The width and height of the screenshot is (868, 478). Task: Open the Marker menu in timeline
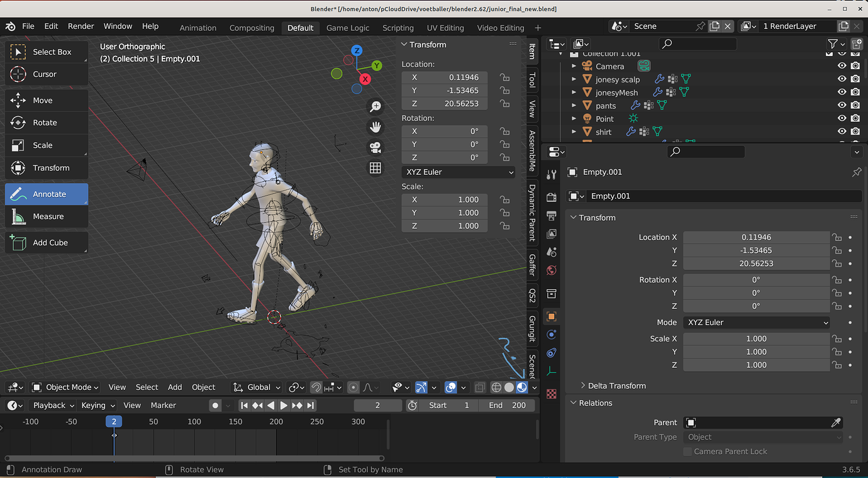tap(164, 406)
